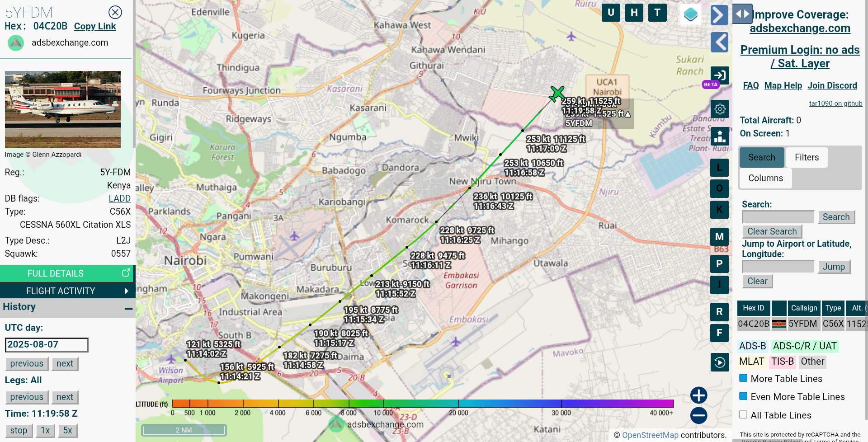The image size is (868, 442).
Task: Toggle Even More Table Lines checkbox
Action: (743, 396)
